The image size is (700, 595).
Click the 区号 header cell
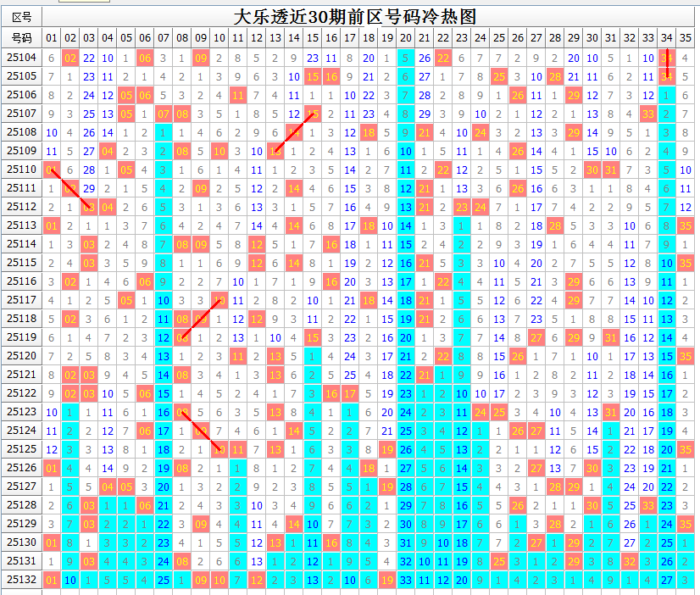coord(21,18)
